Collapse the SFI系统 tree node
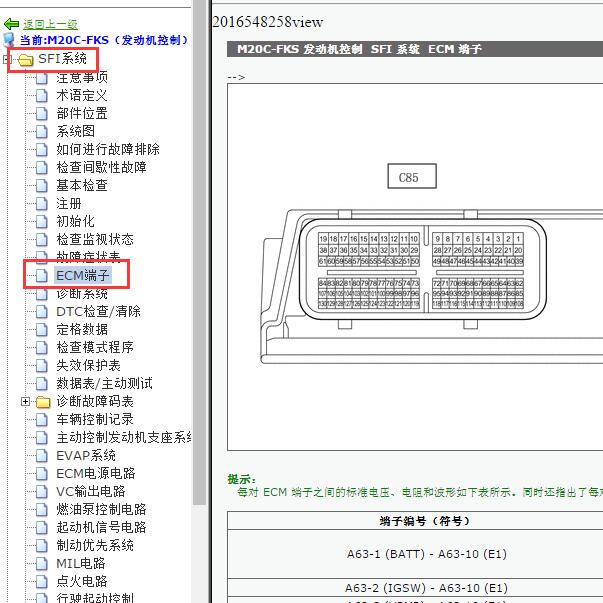 coord(6,60)
